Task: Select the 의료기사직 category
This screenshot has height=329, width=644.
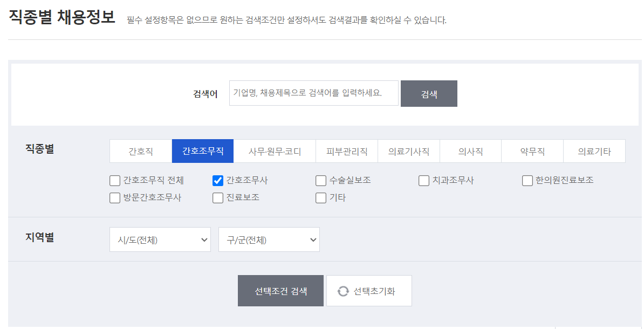Action: [x=409, y=151]
